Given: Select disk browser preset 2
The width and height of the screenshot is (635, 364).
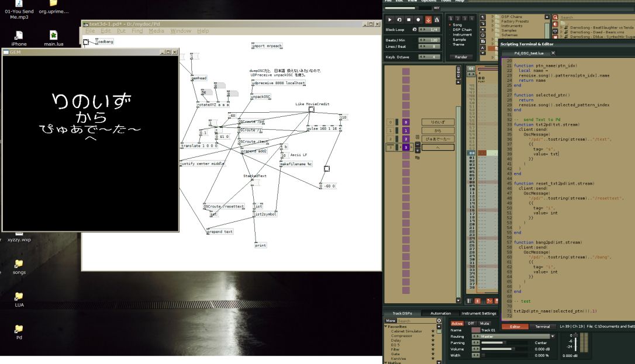Looking at the screenshot, I should 458,18.
